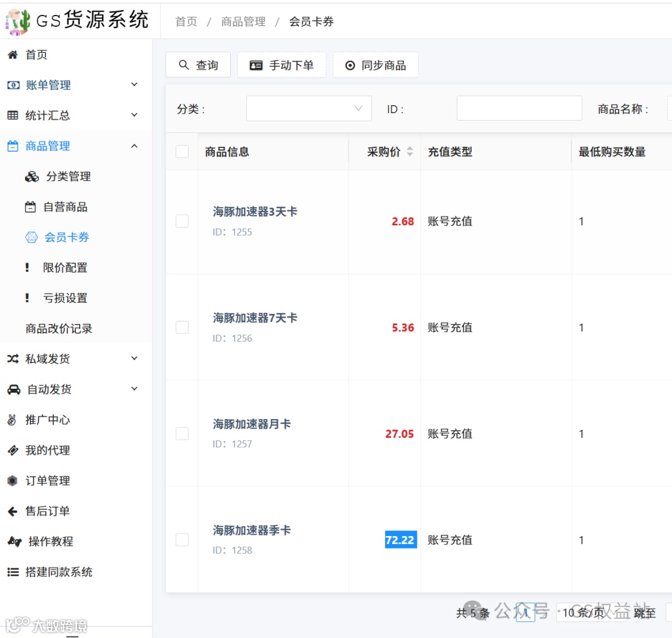Click the GS货源系统 cactus logo icon
This screenshot has width=672, height=638.
coord(18,21)
